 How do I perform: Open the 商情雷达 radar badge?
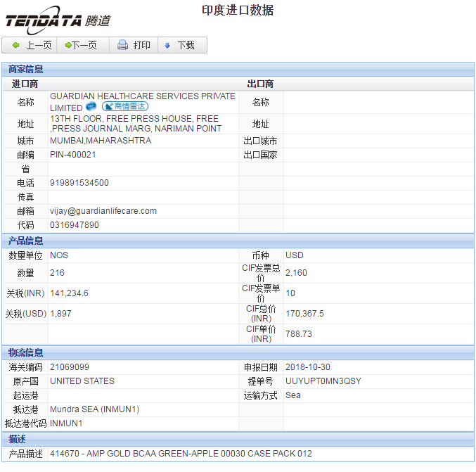point(125,106)
